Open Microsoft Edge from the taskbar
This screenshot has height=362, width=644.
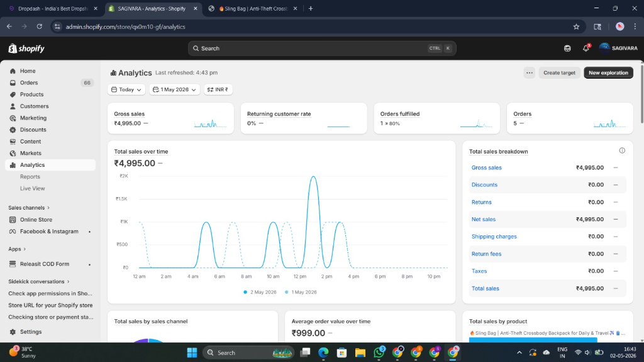point(323,353)
